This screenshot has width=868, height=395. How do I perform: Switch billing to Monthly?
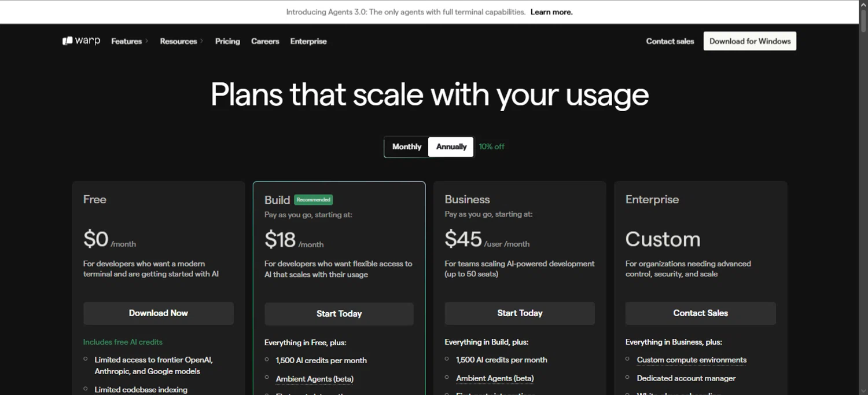click(x=407, y=147)
